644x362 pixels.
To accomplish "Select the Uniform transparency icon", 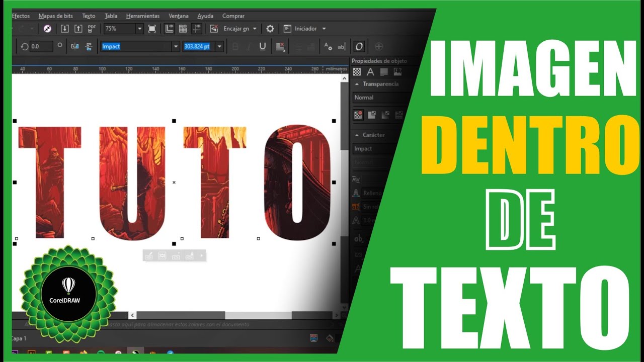I will point(372,115).
